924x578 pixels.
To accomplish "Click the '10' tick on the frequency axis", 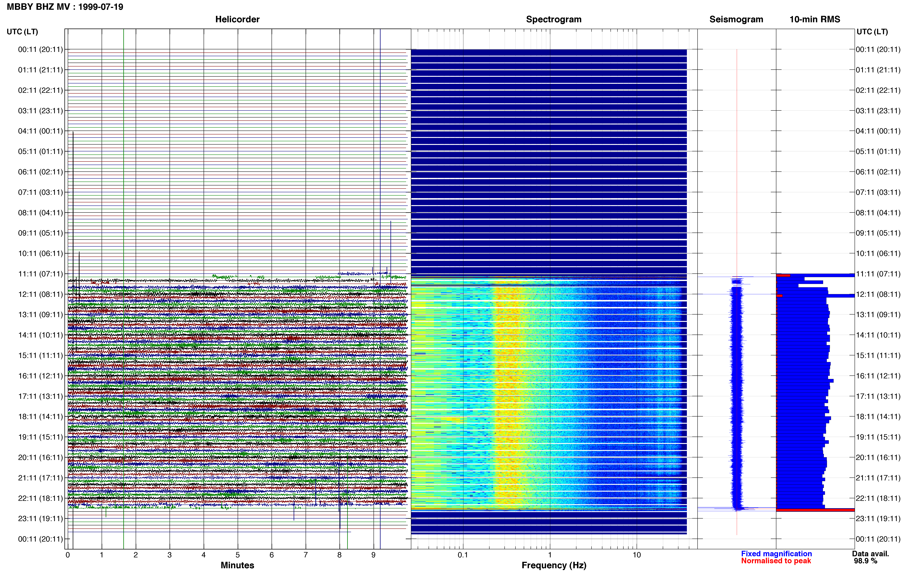I will click(x=637, y=555).
